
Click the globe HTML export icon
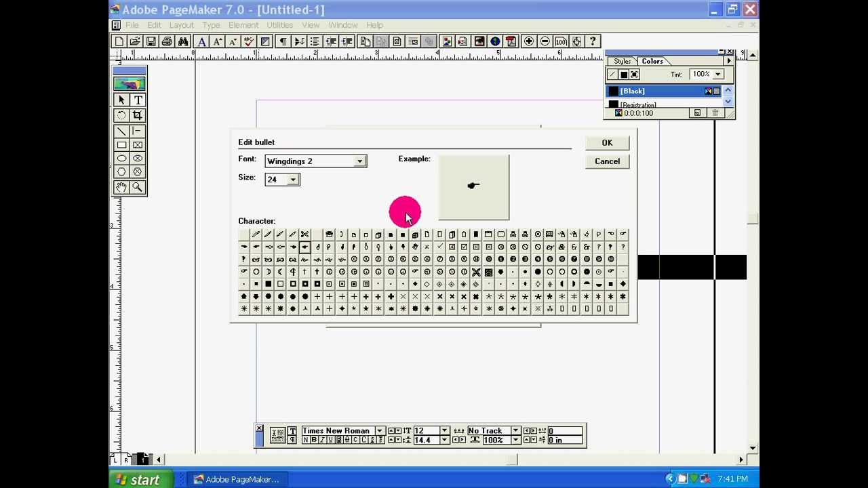pyautogui.click(x=495, y=41)
